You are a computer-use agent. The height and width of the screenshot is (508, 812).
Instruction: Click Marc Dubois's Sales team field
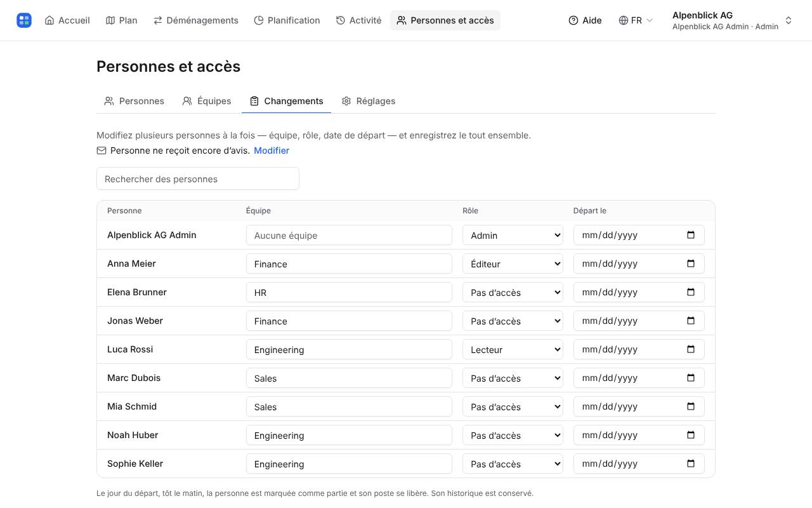[349, 378]
